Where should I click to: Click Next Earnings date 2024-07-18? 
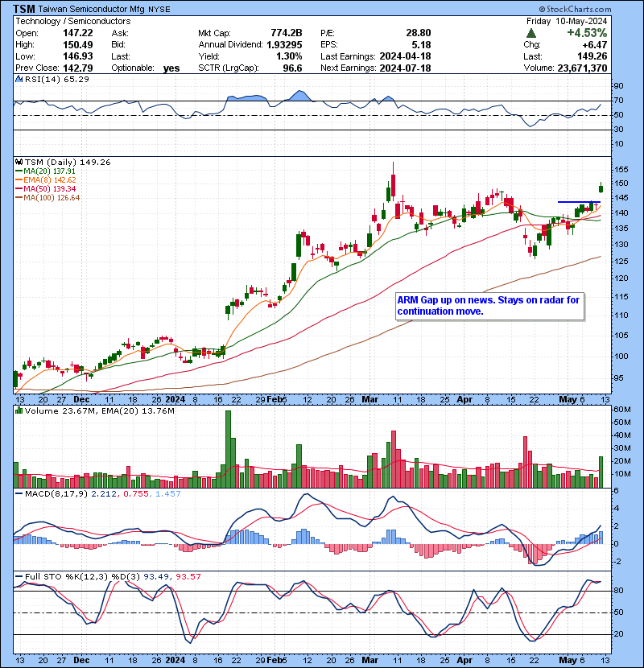coord(406,68)
